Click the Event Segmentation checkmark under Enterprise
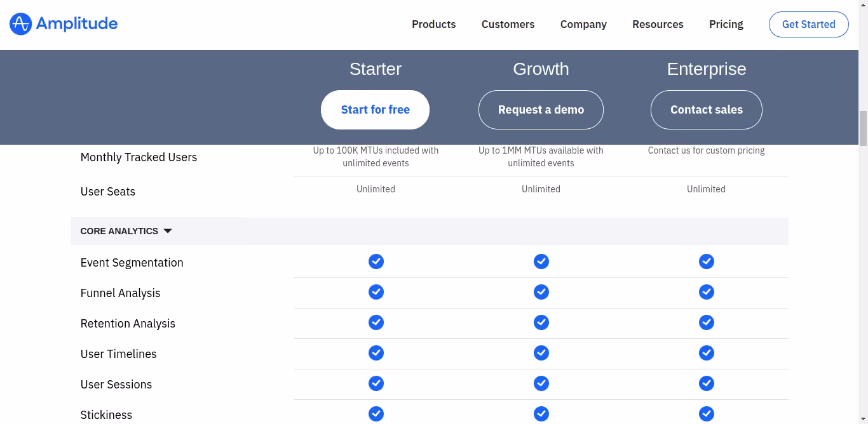This screenshot has width=868, height=424. [706, 261]
